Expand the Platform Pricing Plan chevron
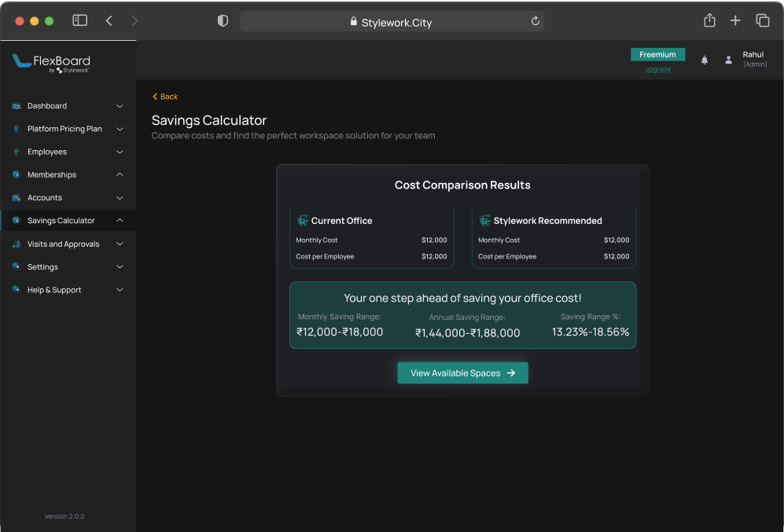This screenshot has height=532, width=784. tap(120, 129)
